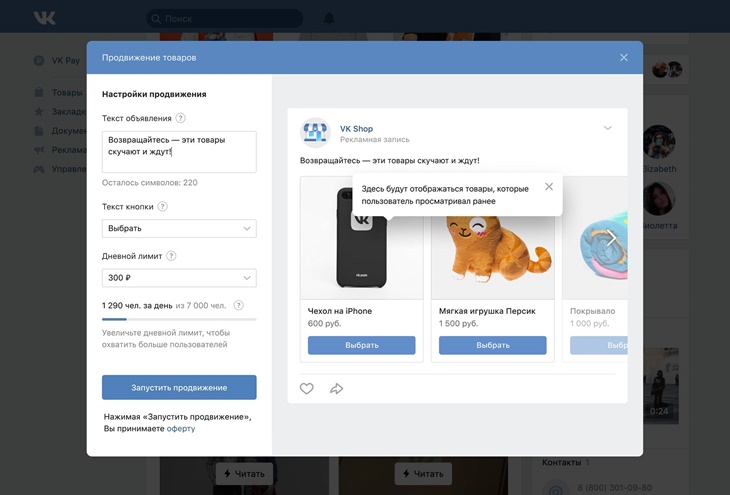This screenshot has width=730, height=495.
Task: Open Elizabeth's avatar on the right
Action: tap(659, 142)
